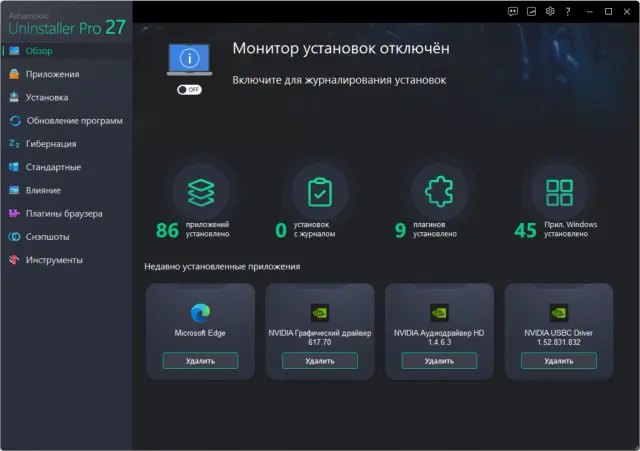This screenshot has height=451, width=640.
Task: Click the Влияние chart icon
Action: 14,190
